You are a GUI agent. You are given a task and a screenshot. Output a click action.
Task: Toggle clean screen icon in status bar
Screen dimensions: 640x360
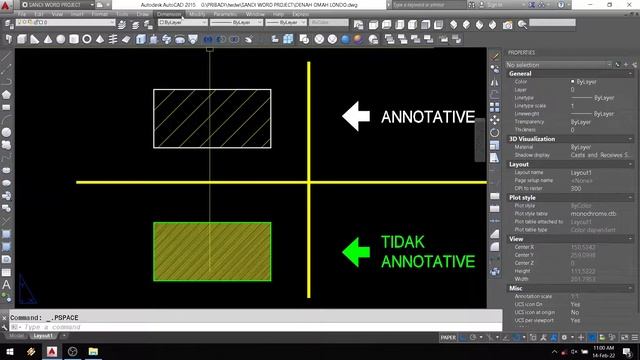point(624,338)
